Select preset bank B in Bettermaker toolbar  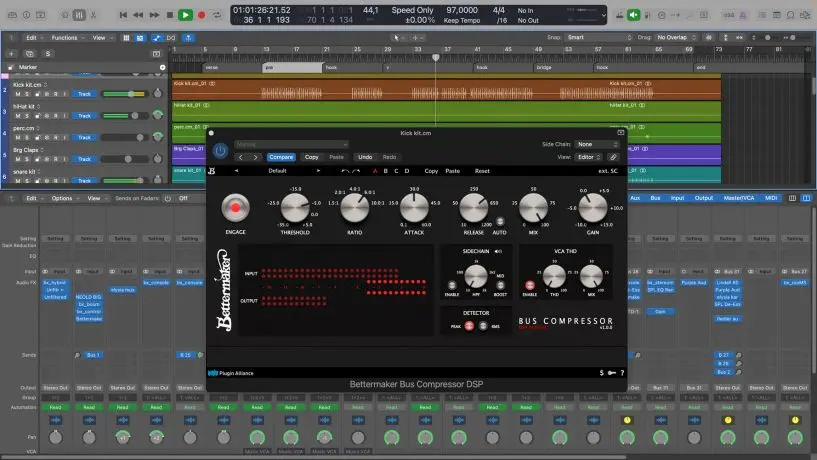tap(386, 171)
